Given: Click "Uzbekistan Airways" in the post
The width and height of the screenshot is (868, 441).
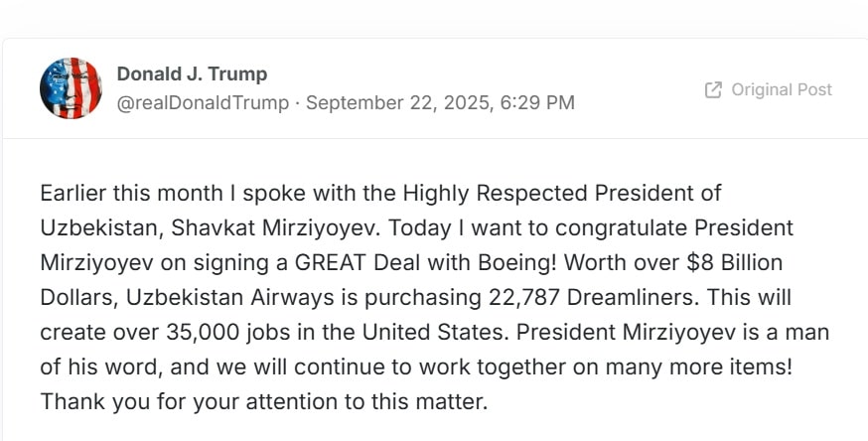Looking at the screenshot, I should [x=230, y=298].
